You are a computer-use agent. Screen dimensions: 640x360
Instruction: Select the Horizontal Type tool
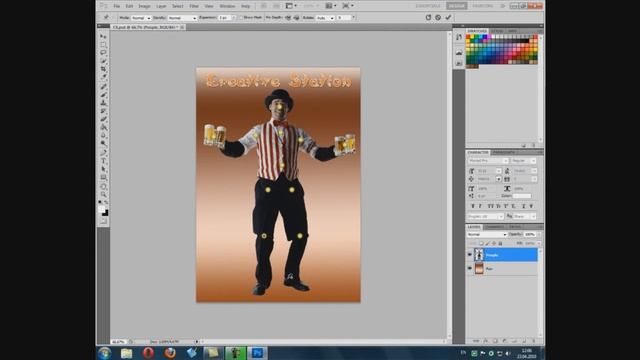click(x=103, y=161)
